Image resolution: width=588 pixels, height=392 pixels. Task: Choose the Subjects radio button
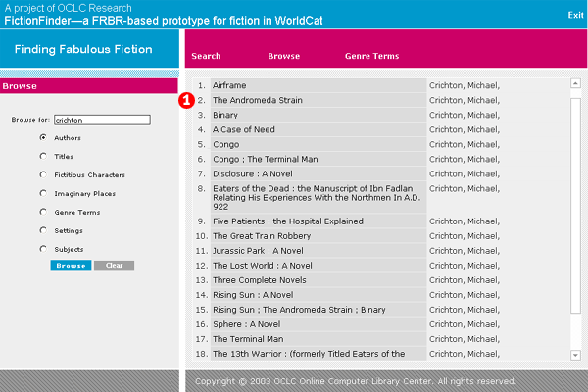[x=43, y=249]
